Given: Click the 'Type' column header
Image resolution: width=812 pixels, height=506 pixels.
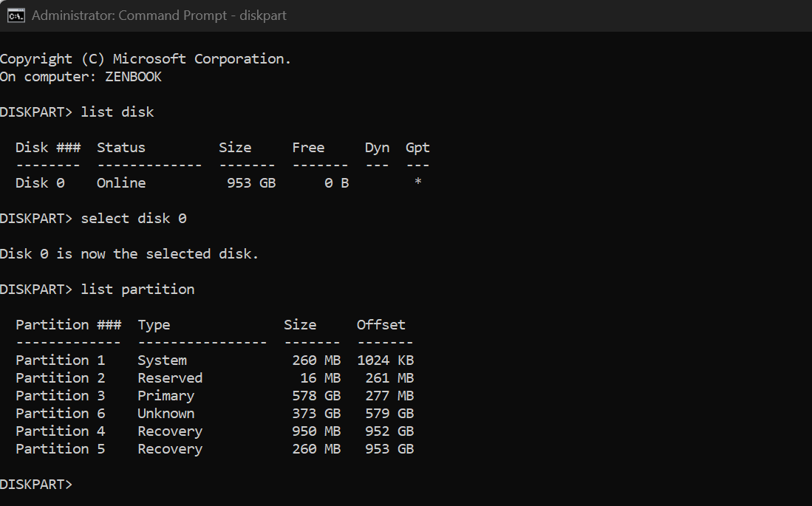Looking at the screenshot, I should 154,325.
